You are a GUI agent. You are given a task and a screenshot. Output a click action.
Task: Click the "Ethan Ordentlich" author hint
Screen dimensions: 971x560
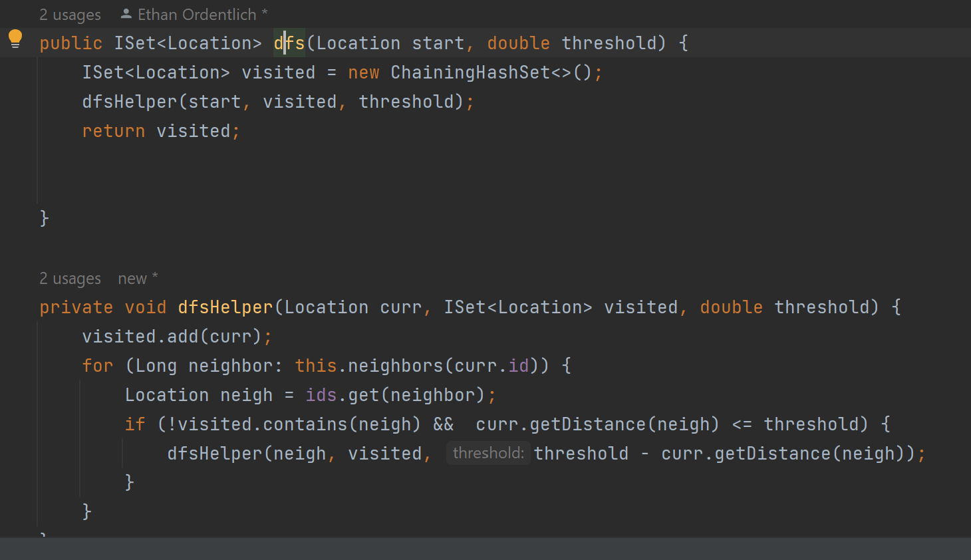pos(197,15)
